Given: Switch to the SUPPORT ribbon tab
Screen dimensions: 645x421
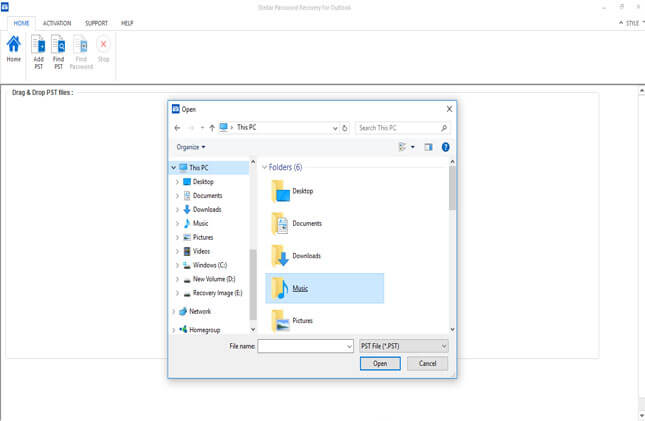Looking at the screenshot, I should coord(96,22).
